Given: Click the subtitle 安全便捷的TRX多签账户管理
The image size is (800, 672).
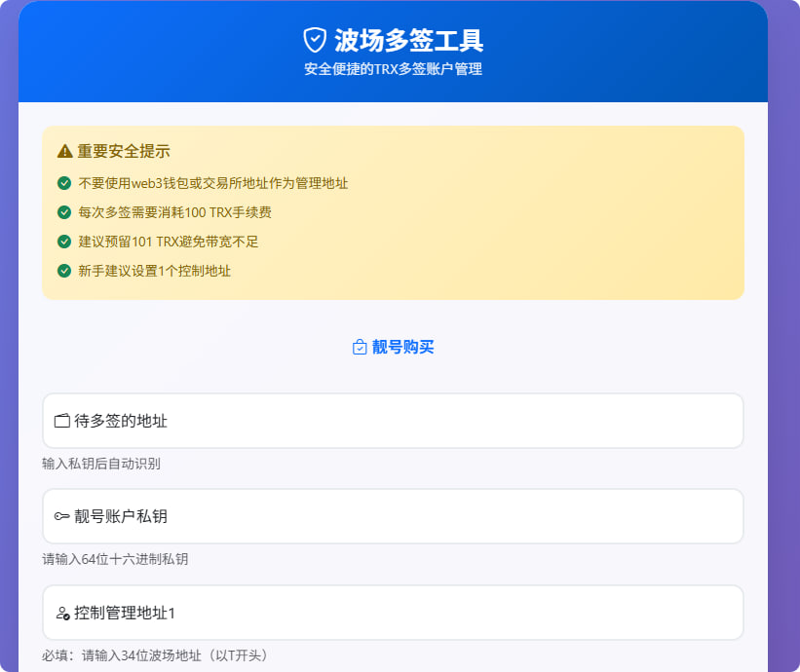Looking at the screenshot, I should [393, 69].
